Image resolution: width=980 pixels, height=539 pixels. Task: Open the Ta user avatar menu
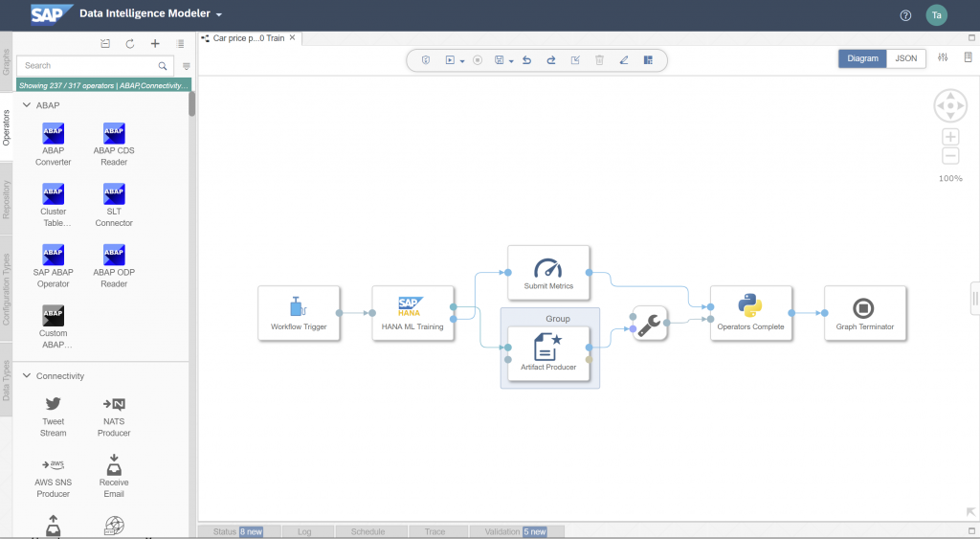point(936,15)
